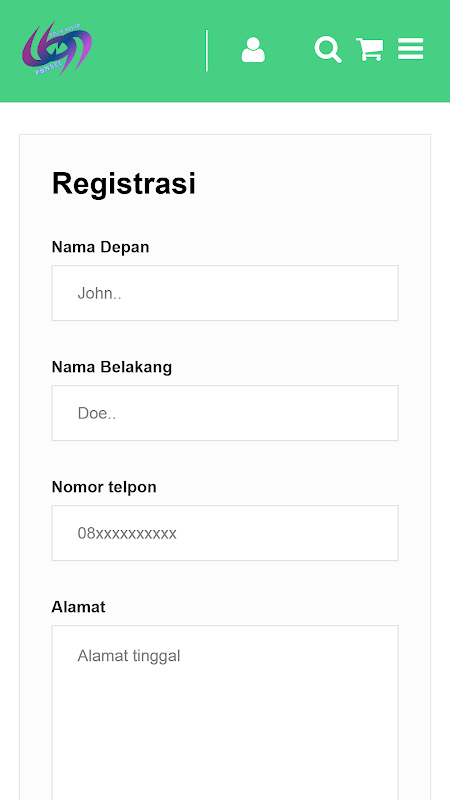Image resolution: width=450 pixels, height=800 pixels.
Task: Click empty green header area beside logo
Action: tap(148, 51)
